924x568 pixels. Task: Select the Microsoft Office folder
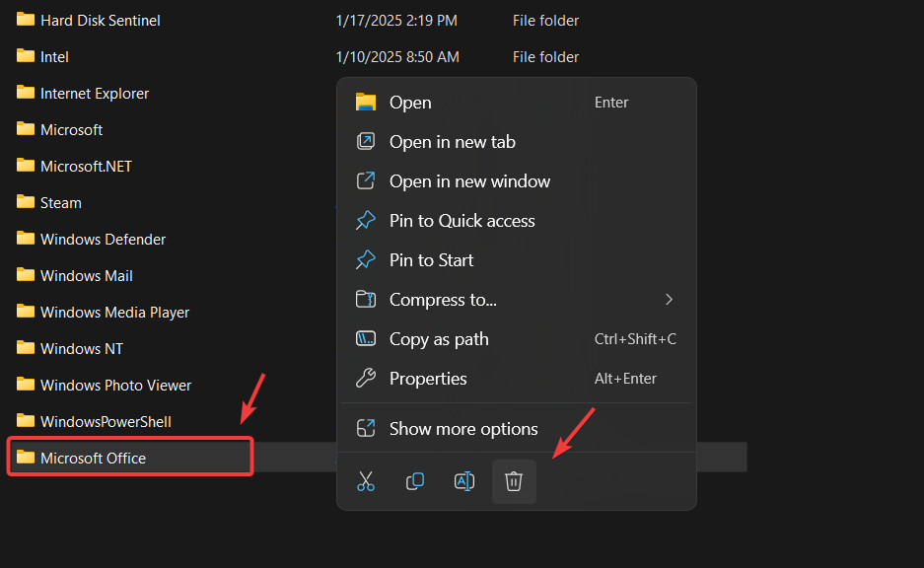(x=93, y=458)
